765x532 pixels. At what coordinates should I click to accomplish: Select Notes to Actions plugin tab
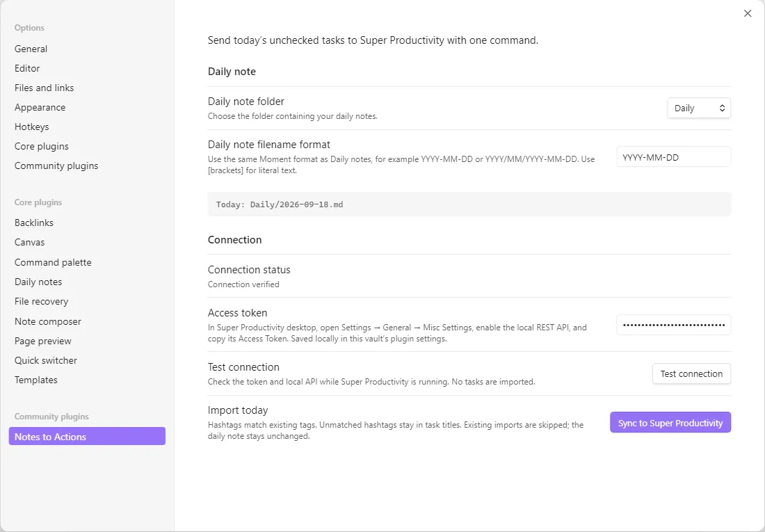(87, 436)
